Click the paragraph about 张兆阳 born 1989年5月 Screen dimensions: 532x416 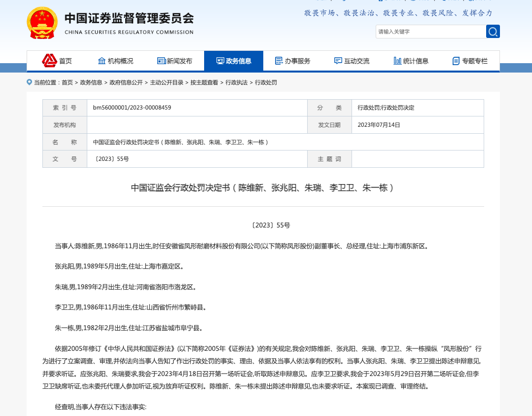click(x=119, y=266)
